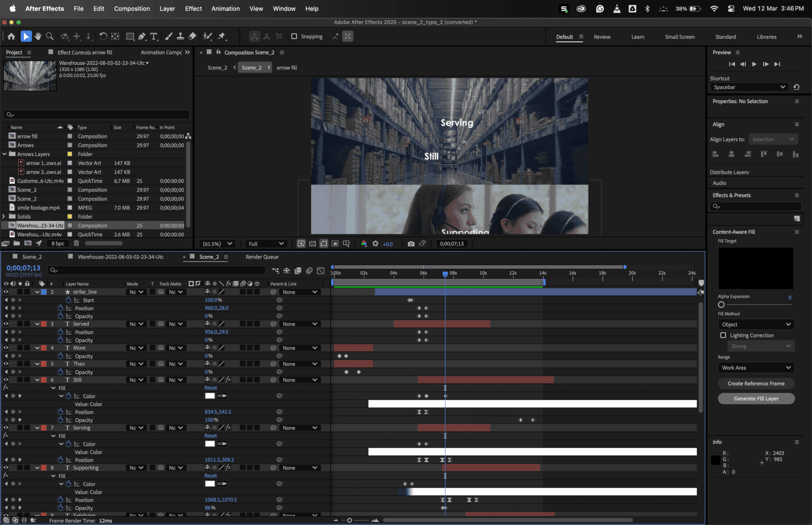Select the Hand tool
The width and height of the screenshot is (812, 525).
click(38, 36)
